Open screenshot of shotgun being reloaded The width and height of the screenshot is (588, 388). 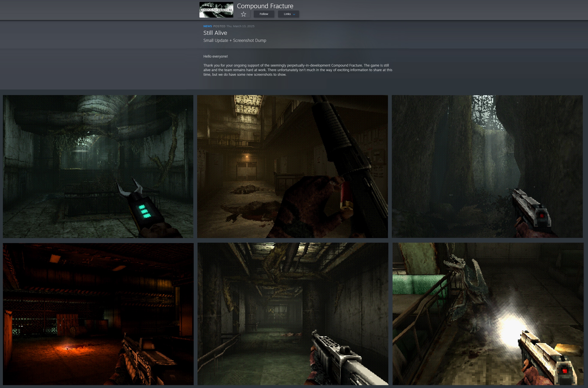(x=292, y=167)
